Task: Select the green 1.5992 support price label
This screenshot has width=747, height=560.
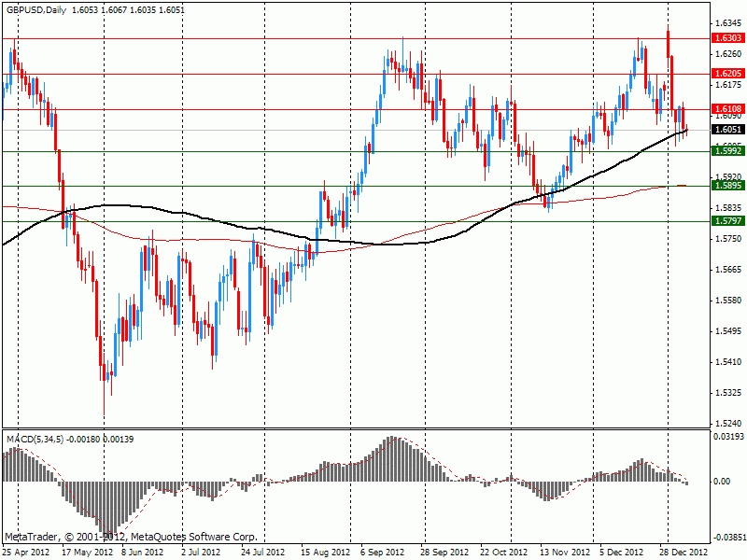Action: click(726, 150)
